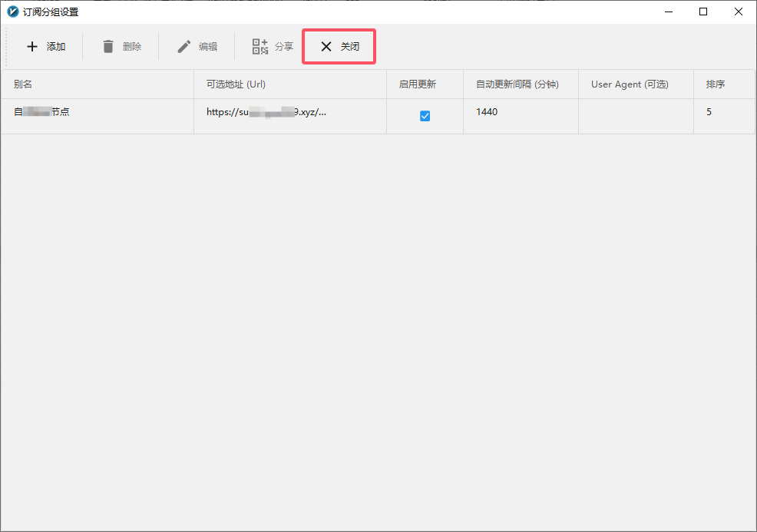Viewport: 757px width, 532px height.
Task: Click the v2rayN logo in title bar
Action: [x=13, y=12]
